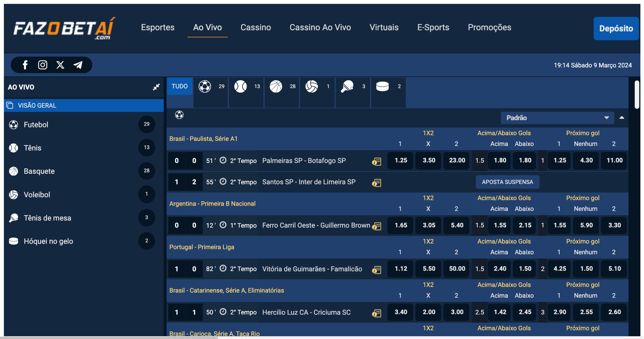Click the FazoBetAí.com logo

64,28
